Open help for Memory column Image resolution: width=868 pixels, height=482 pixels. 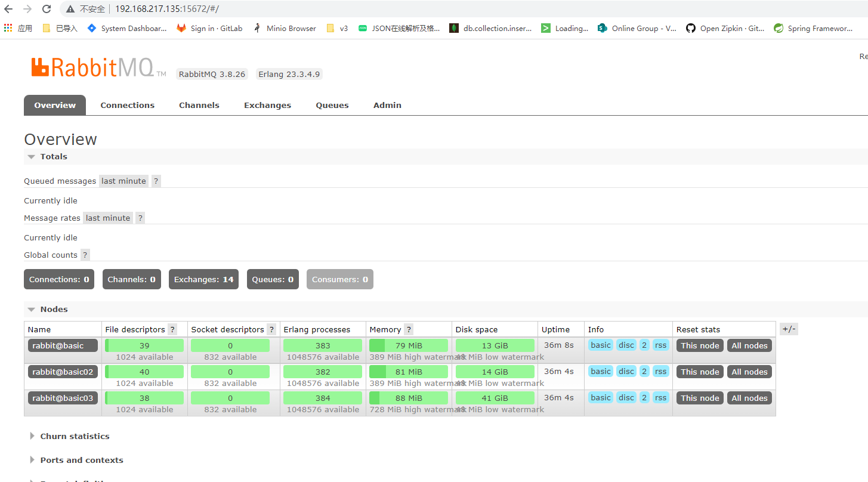pyautogui.click(x=409, y=329)
